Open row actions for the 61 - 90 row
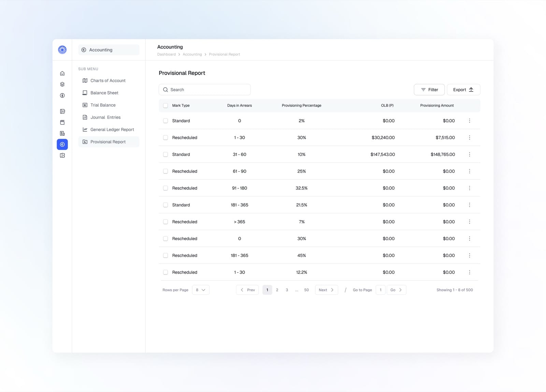Screen dimensions: 546x392 tap(470, 171)
